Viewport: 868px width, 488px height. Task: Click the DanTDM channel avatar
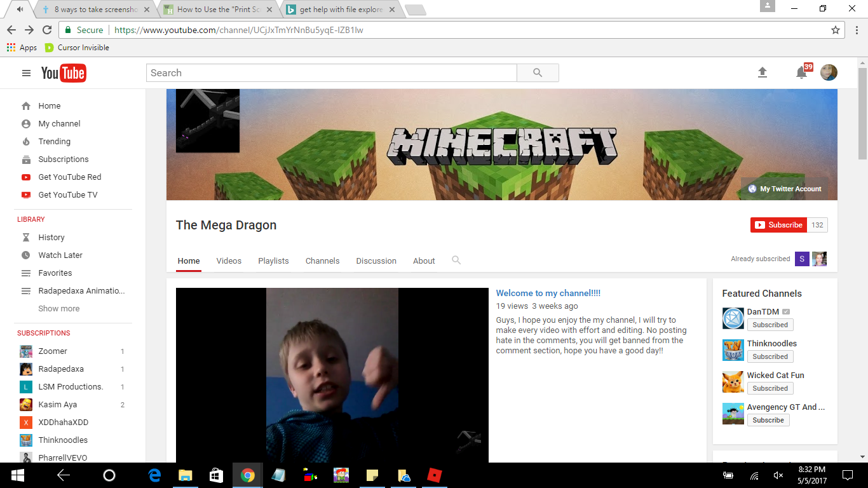click(733, 318)
